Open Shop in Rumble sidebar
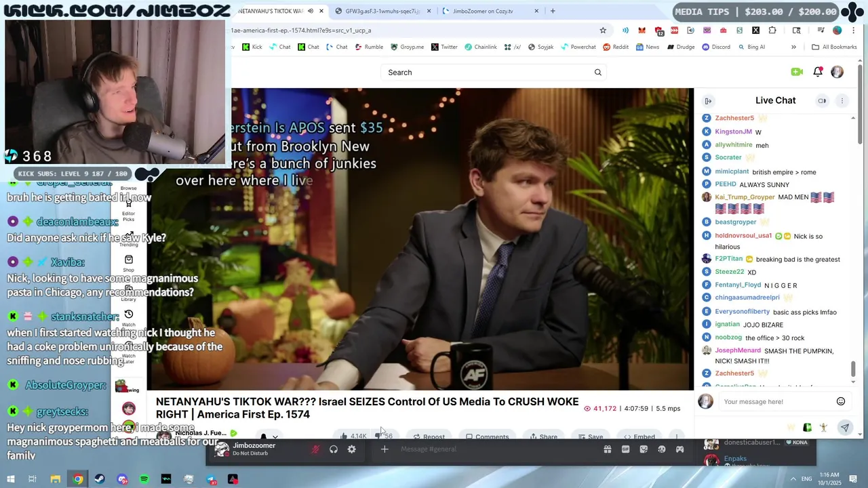868x488 pixels. (128, 263)
